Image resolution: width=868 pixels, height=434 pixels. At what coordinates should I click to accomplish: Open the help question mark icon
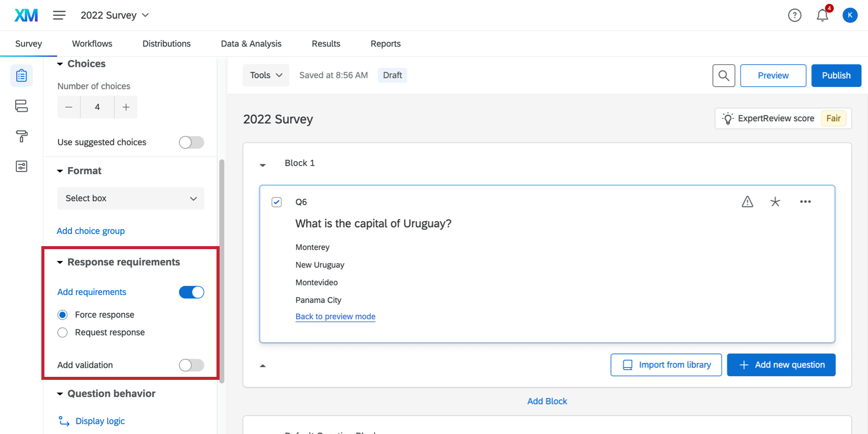click(794, 15)
